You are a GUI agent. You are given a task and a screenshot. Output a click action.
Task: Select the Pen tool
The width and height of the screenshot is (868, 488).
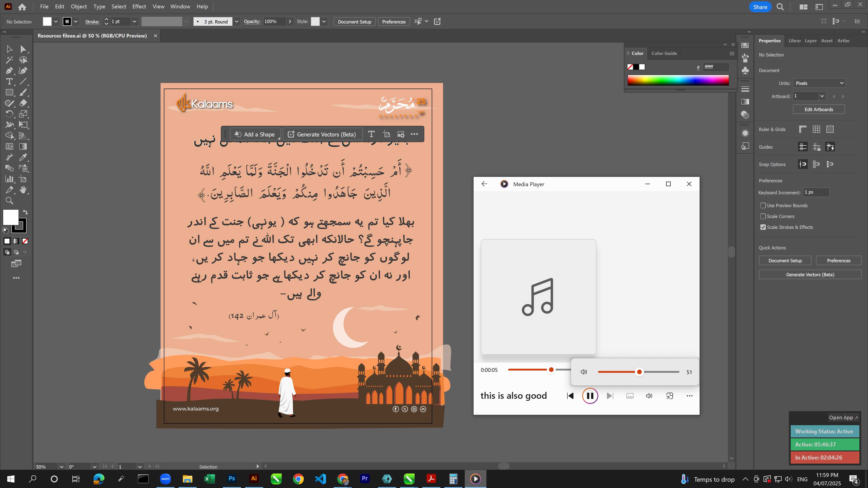[9, 71]
